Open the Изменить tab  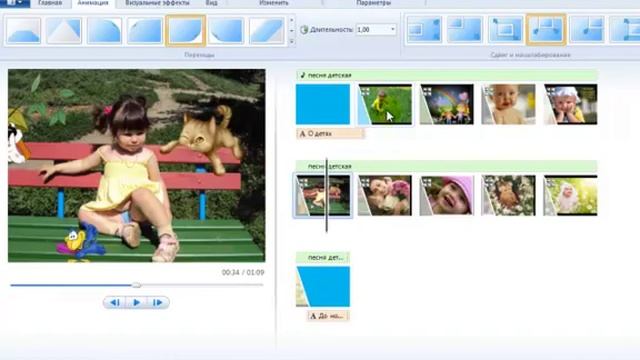273,3
